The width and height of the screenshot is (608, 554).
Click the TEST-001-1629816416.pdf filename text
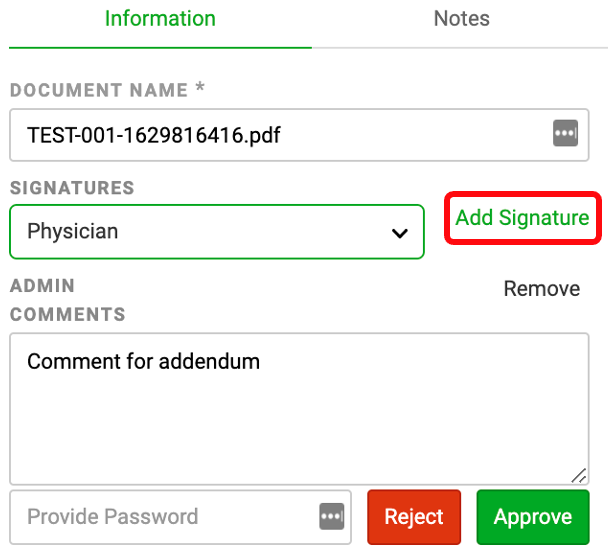154,135
